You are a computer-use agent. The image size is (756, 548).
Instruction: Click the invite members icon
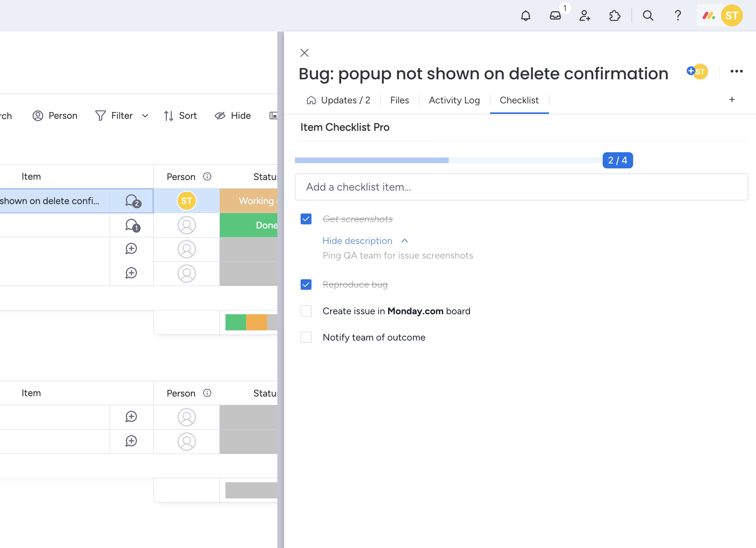pyautogui.click(x=585, y=16)
